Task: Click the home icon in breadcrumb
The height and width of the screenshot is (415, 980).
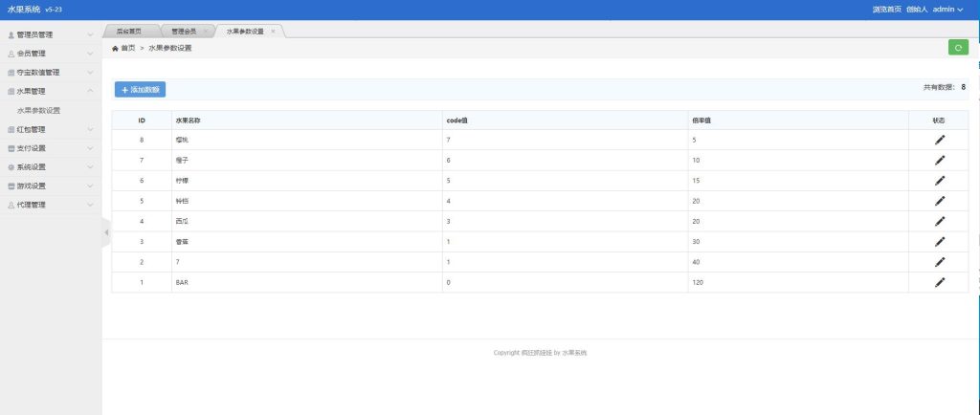Action: pos(116,48)
